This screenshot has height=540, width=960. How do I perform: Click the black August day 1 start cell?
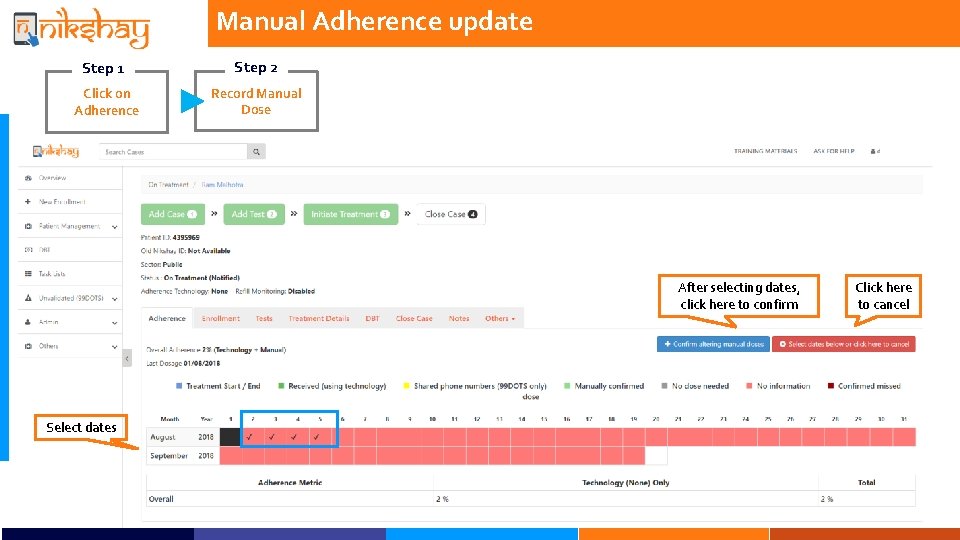point(231,437)
